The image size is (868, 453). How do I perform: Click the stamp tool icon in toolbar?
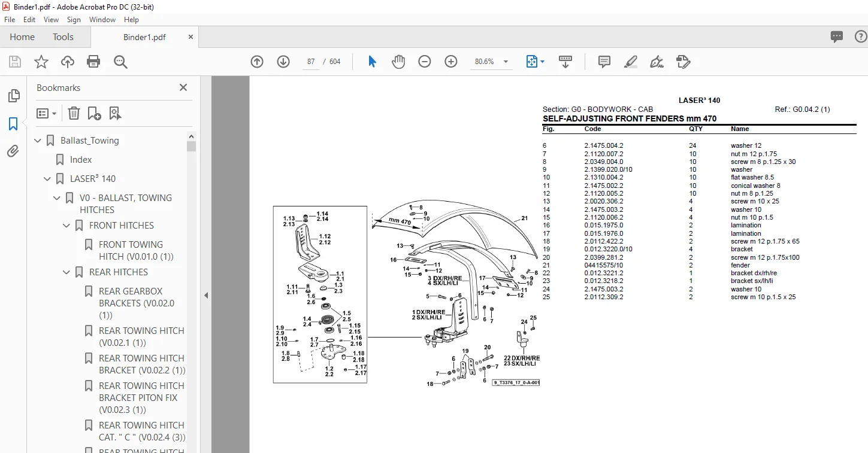pos(683,62)
